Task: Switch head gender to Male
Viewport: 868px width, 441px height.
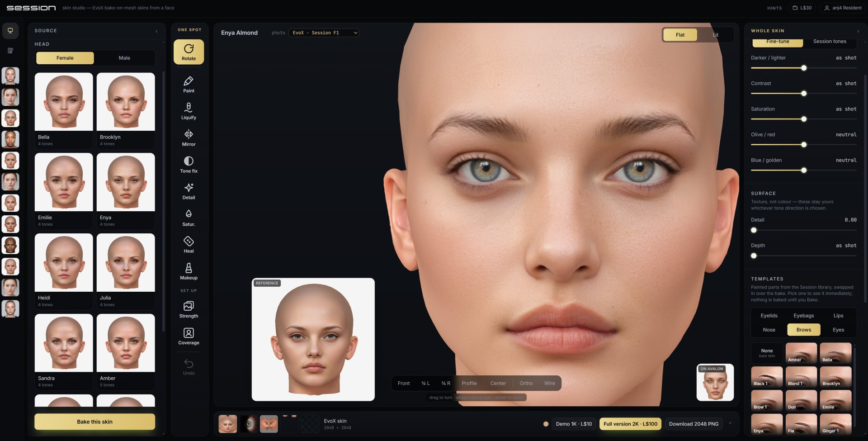Action: [x=124, y=58]
